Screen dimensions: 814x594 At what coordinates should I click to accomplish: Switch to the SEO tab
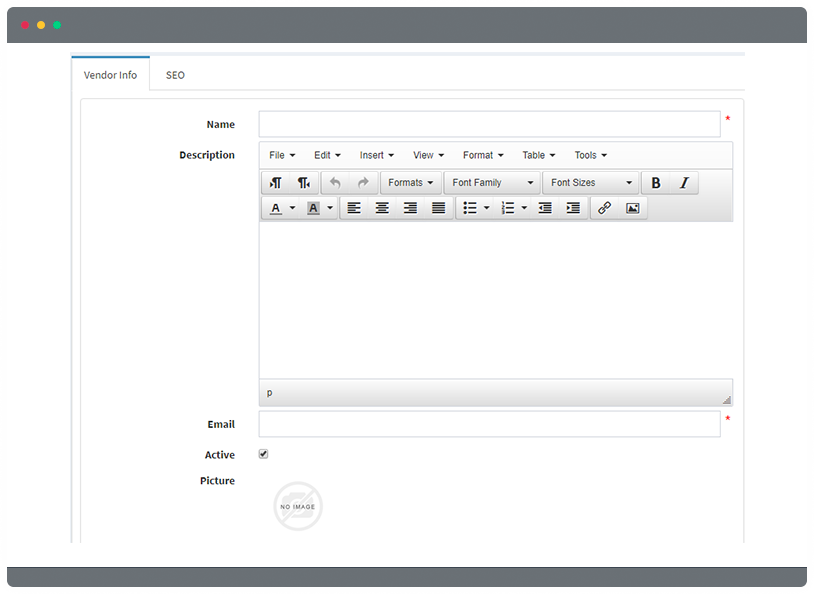point(175,75)
